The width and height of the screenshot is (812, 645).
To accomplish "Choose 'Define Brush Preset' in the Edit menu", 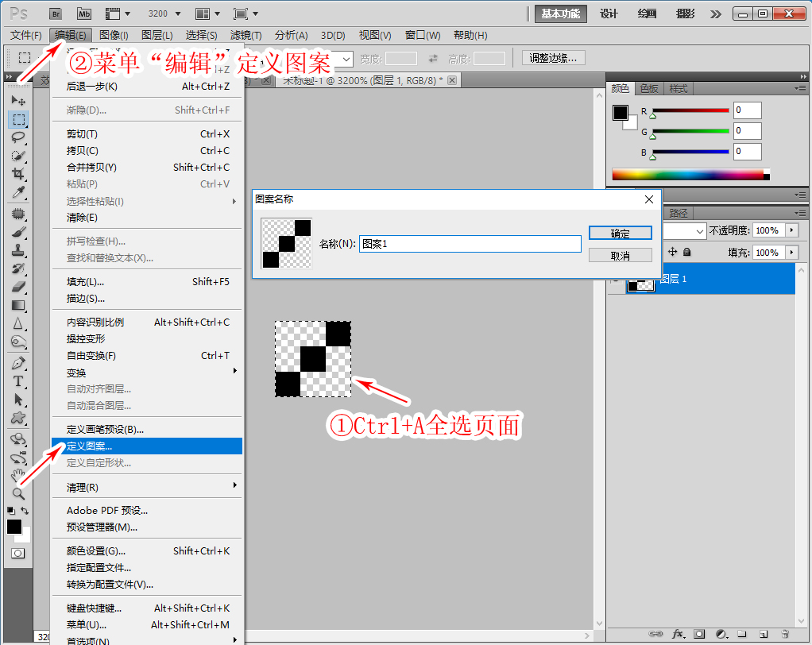I will (105, 430).
